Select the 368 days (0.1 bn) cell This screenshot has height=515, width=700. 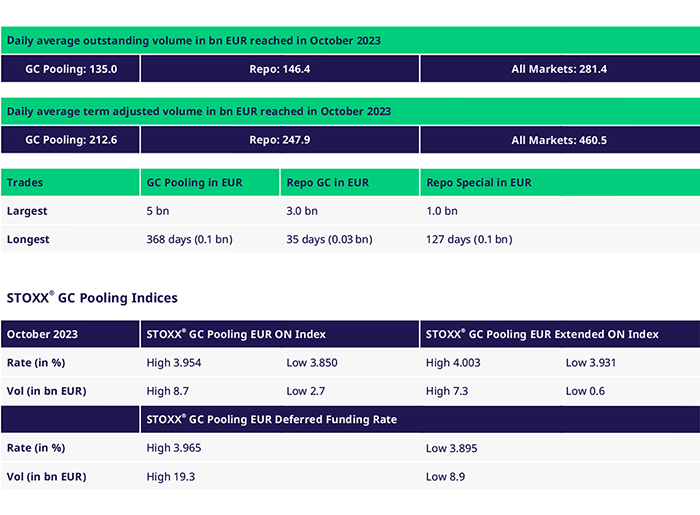[x=192, y=240]
